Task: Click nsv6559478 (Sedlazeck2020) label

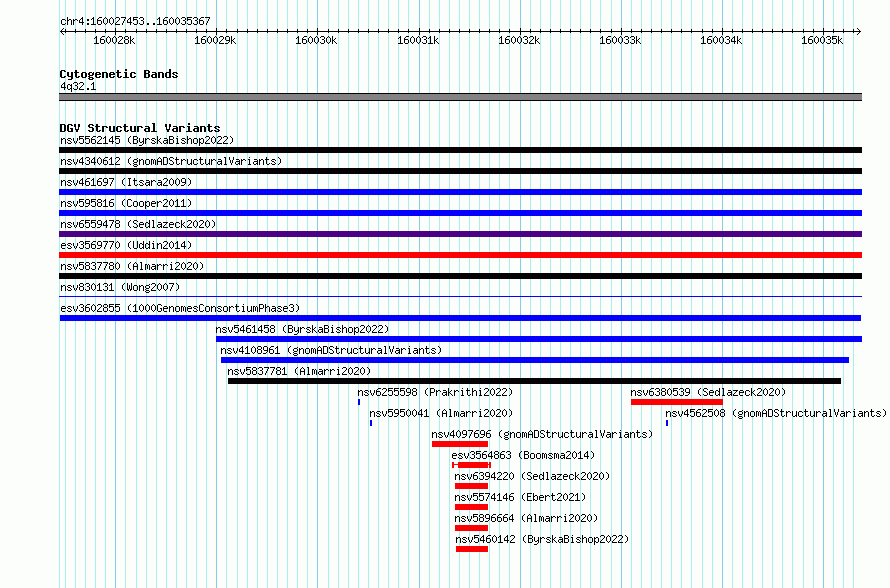Action: coord(138,224)
